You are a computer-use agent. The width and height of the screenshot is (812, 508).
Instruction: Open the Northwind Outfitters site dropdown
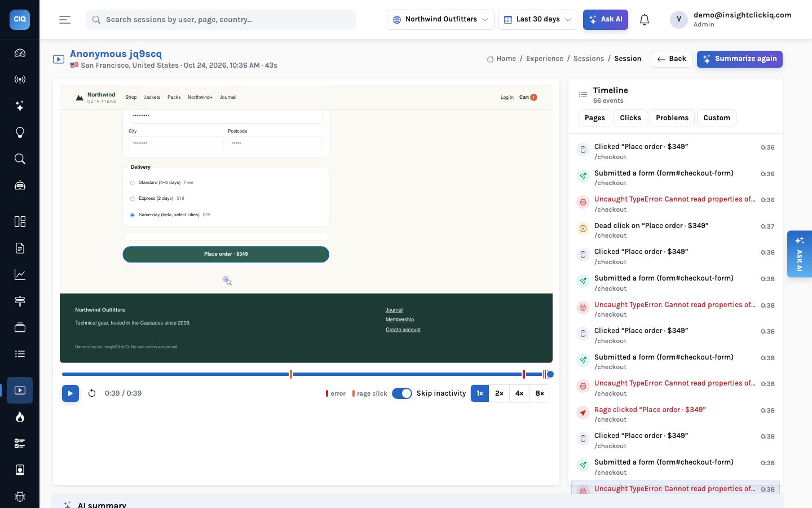(440, 19)
